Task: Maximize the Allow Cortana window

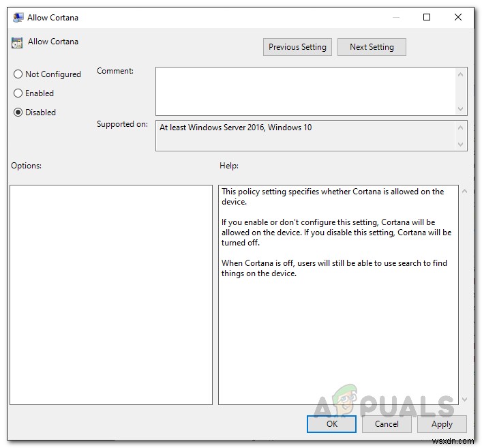Action: pyautogui.click(x=427, y=17)
